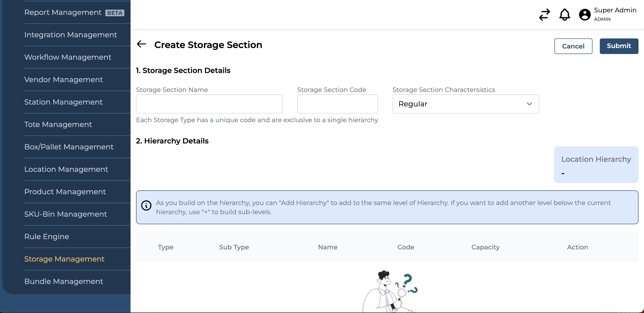The image size is (644, 313).
Task: Click the SKU-Bin Management sidebar link
Action: click(66, 214)
